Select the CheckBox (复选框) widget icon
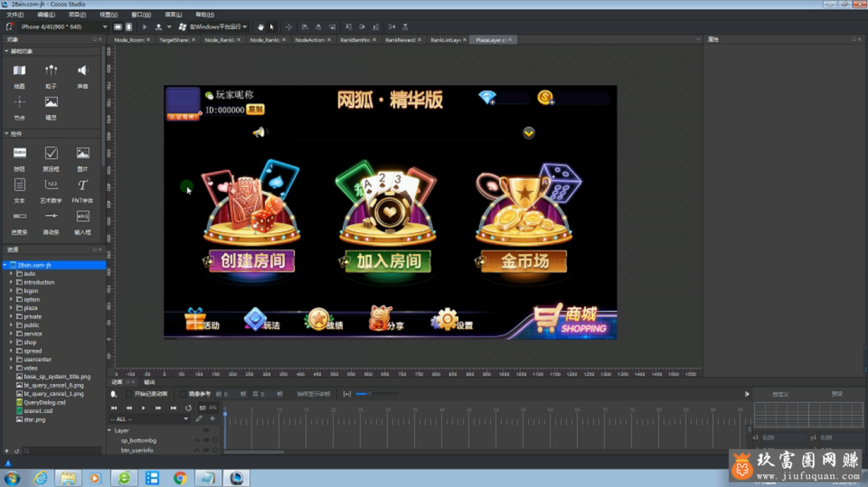Screen dimensions: 868x487 (51, 153)
